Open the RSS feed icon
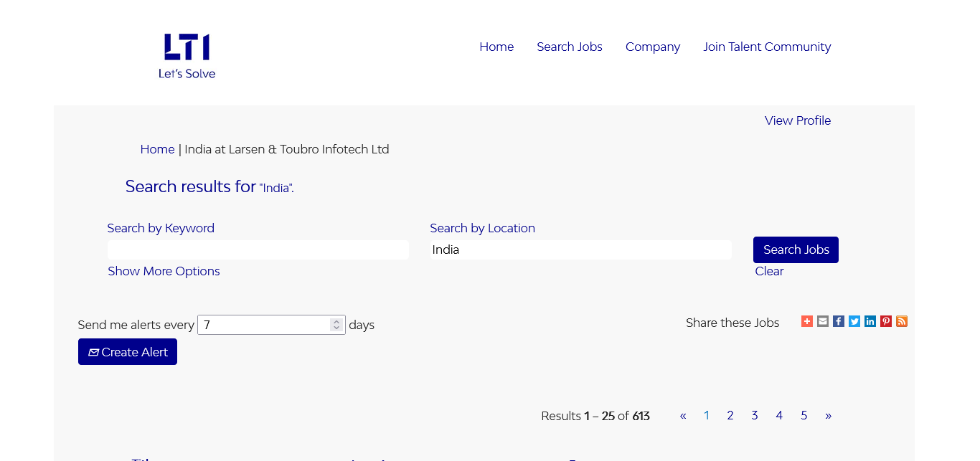Image resolution: width=980 pixels, height=461 pixels. point(902,321)
